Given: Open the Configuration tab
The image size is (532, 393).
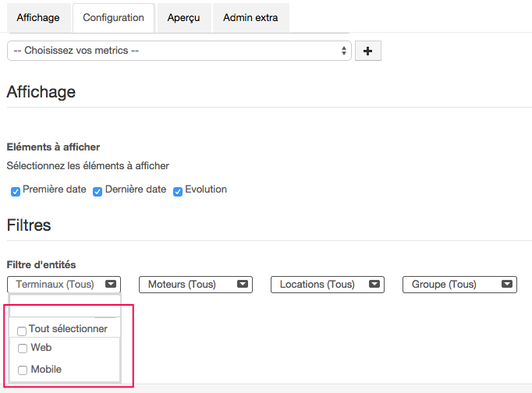Looking at the screenshot, I should click(x=113, y=18).
